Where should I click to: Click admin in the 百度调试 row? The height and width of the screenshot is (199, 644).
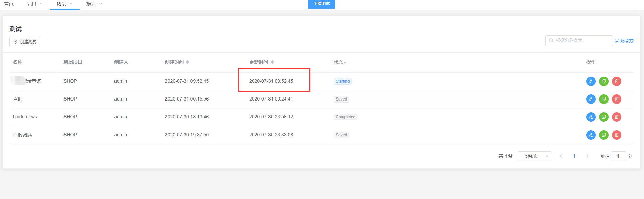coord(121,135)
